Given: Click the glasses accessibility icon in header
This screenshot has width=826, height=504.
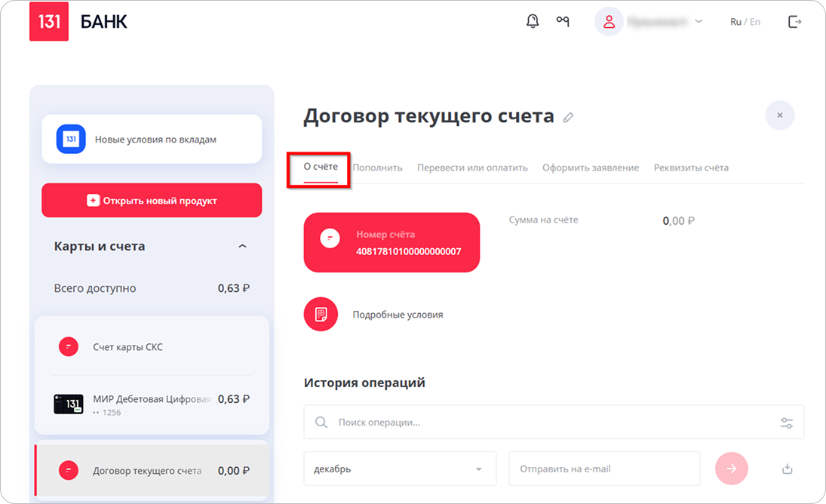Looking at the screenshot, I should (x=563, y=21).
